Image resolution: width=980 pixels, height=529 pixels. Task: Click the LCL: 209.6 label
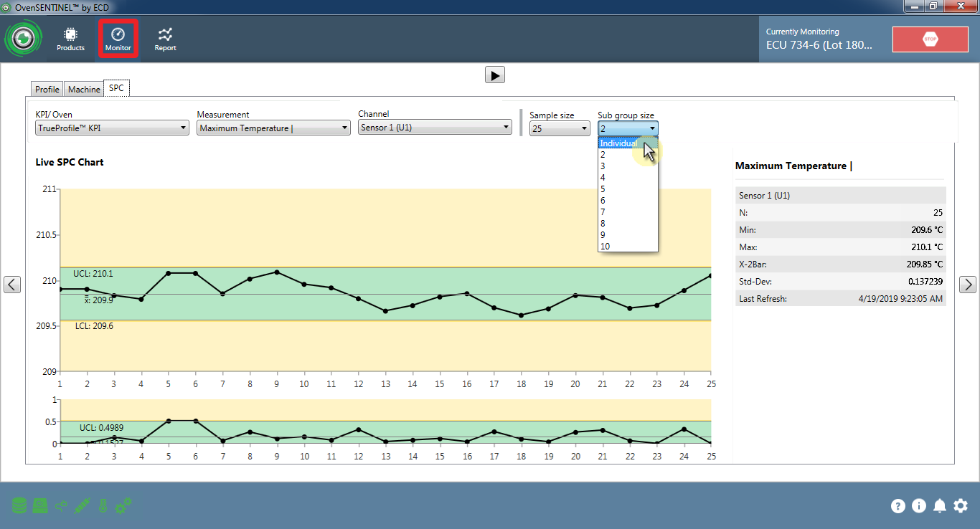click(x=94, y=326)
